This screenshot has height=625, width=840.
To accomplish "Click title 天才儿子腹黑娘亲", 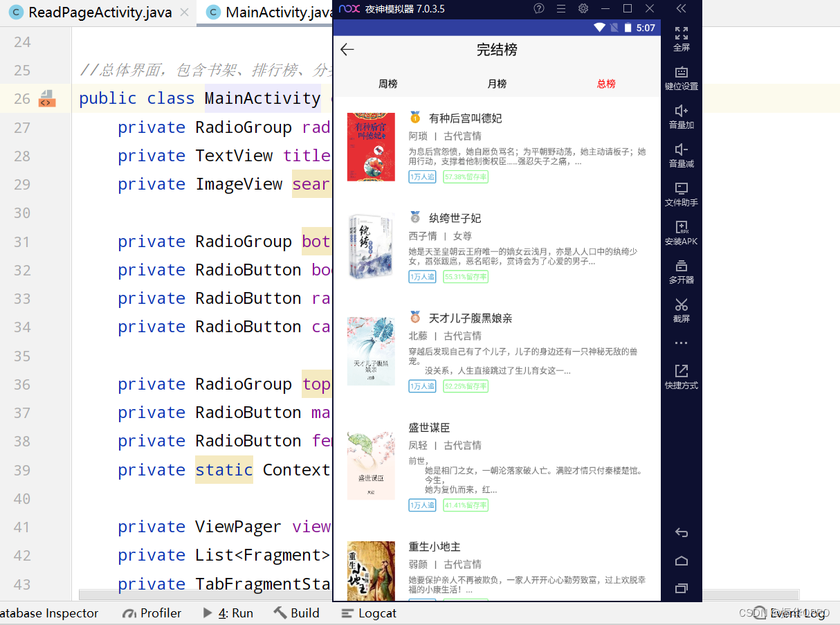I will pyautogui.click(x=471, y=318).
